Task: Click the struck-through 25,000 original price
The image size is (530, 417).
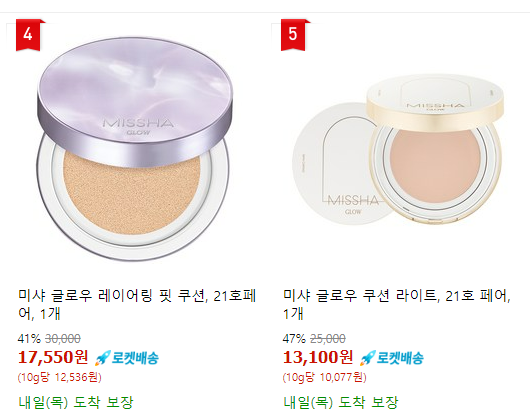Action: point(328,338)
